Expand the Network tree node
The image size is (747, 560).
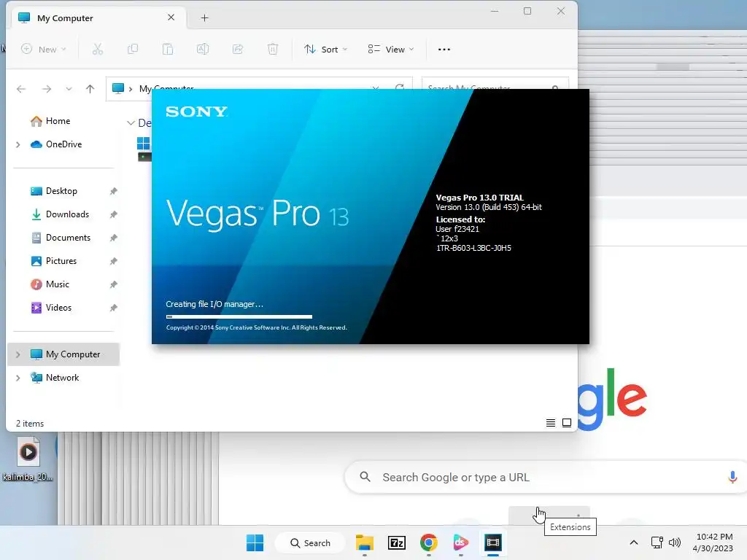click(x=18, y=378)
